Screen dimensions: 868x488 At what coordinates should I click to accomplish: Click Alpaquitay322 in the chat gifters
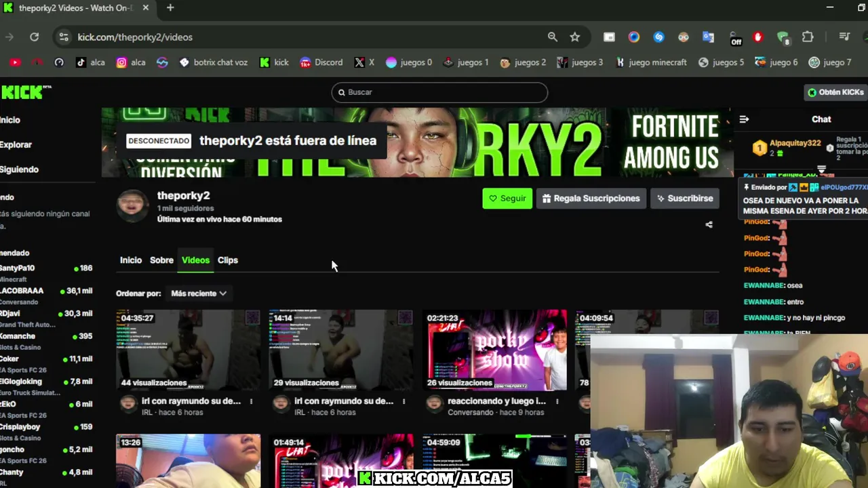point(795,144)
